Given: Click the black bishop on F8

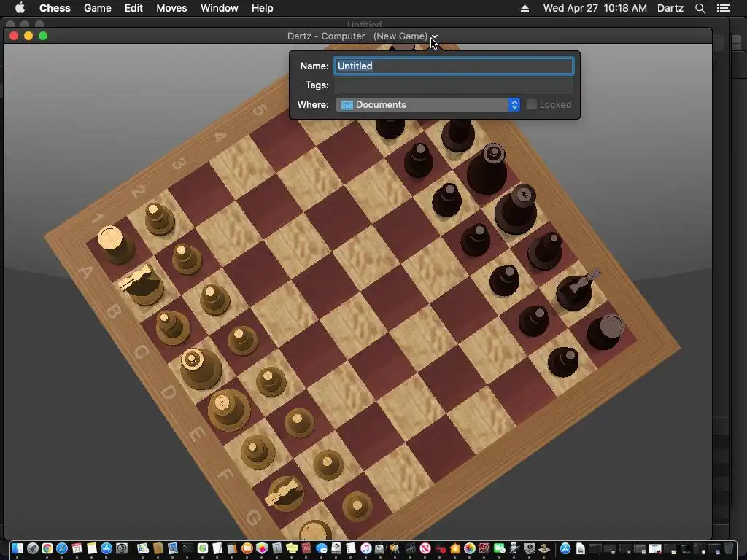Looking at the screenshot, I should point(544,251).
